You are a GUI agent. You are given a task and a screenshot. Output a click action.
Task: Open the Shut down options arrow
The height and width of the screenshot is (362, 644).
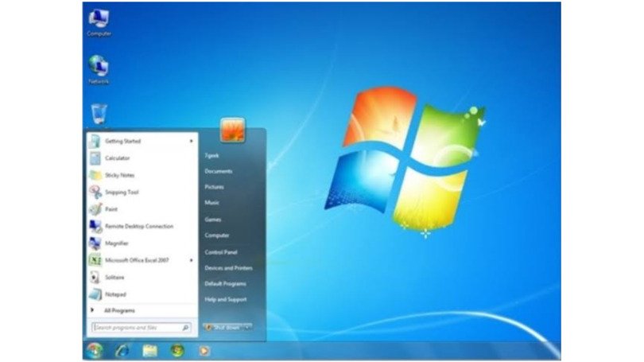(247, 328)
